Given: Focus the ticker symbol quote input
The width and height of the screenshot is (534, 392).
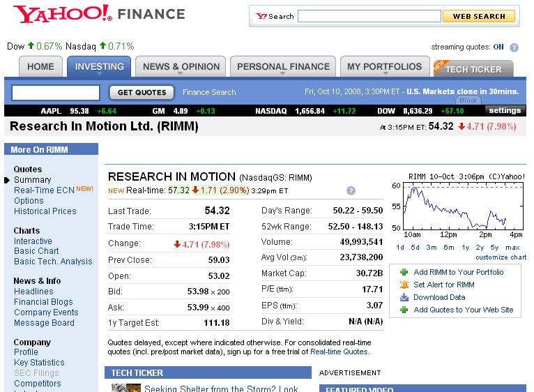Looking at the screenshot, I should (x=56, y=92).
